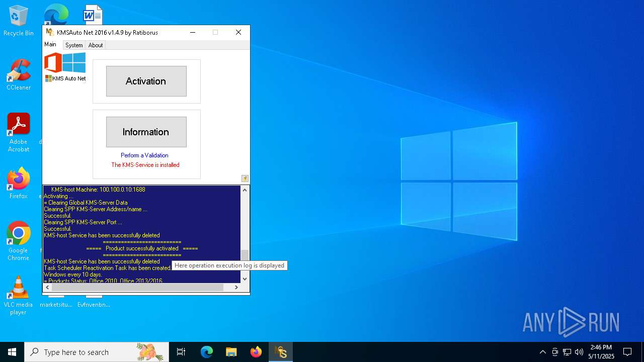
Task: Open the network tray icon
Action: [x=567, y=352]
